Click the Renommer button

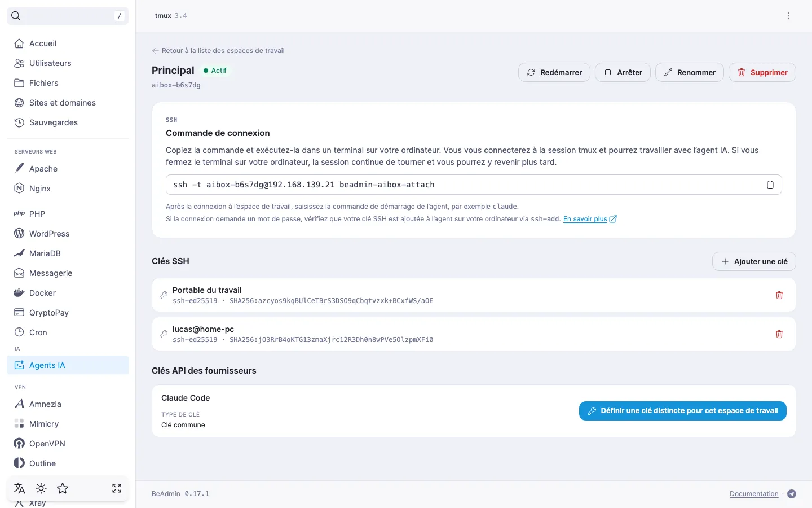tap(690, 72)
